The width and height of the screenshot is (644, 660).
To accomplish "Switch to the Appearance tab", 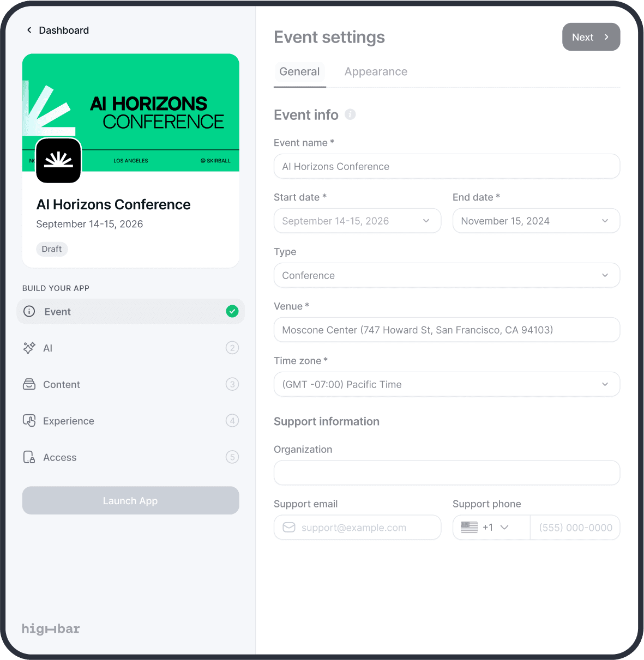I will [x=376, y=71].
